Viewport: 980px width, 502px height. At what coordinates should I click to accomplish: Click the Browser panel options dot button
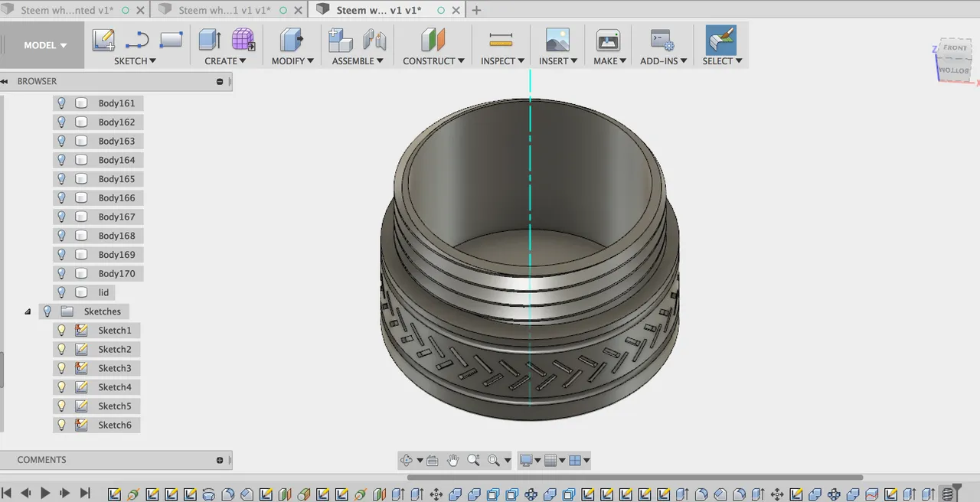(220, 81)
